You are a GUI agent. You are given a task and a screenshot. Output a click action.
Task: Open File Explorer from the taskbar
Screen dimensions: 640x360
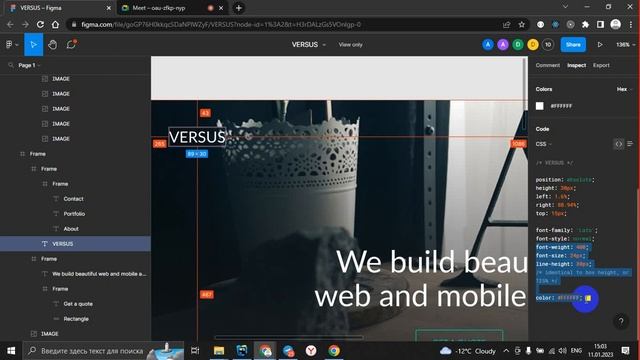(219, 351)
